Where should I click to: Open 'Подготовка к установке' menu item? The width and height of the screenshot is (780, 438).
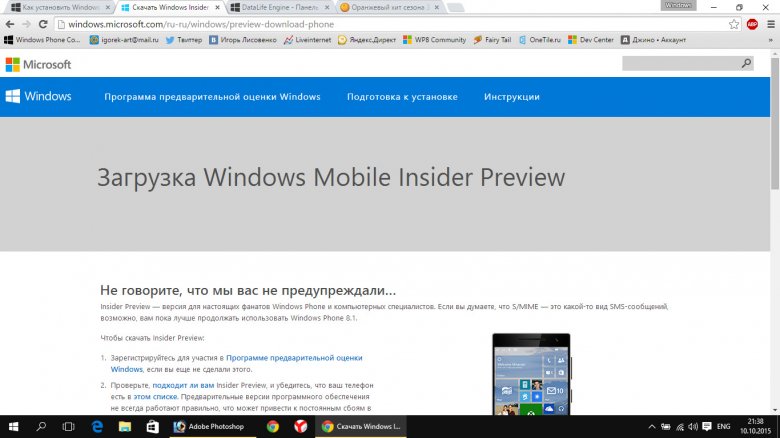[402, 97]
